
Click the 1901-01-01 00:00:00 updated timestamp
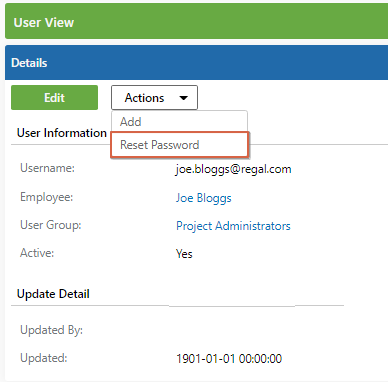229,359
